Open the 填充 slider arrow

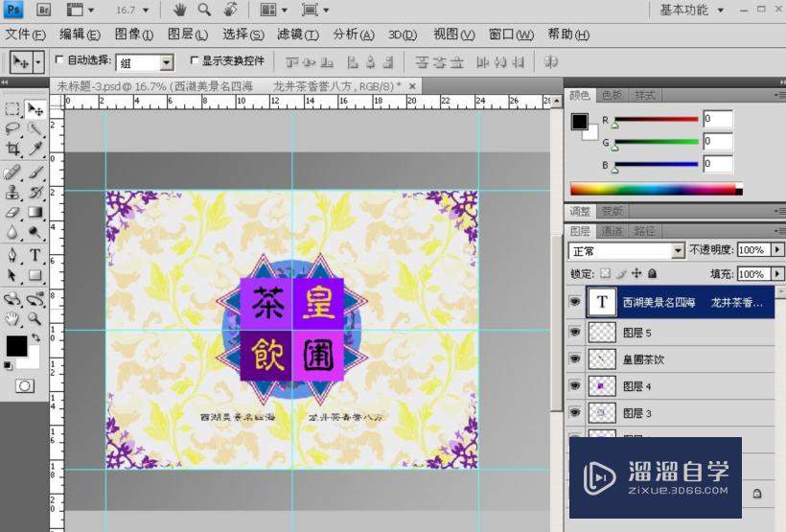coord(777,274)
